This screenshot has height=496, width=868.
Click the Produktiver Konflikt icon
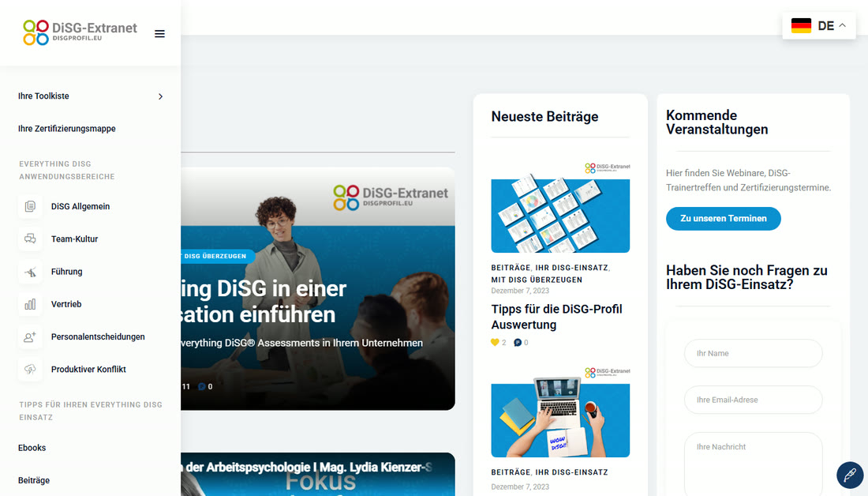click(30, 369)
